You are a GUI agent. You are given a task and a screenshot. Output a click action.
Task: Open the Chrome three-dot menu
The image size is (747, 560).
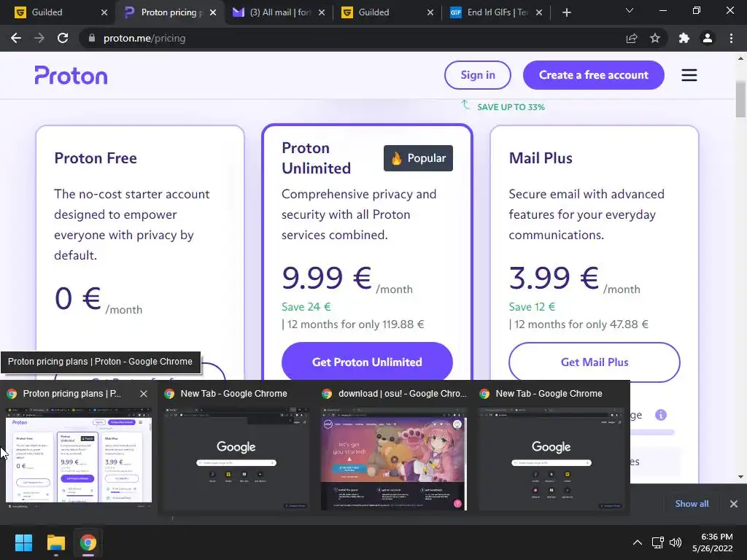731,38
